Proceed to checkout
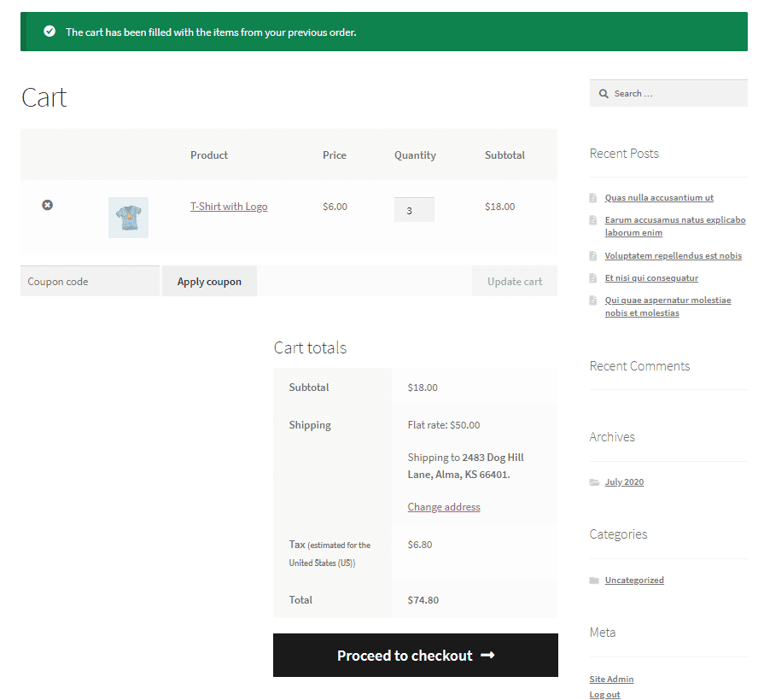The height and width of the screenshot is (700, 764). click(x=416, y=656)
